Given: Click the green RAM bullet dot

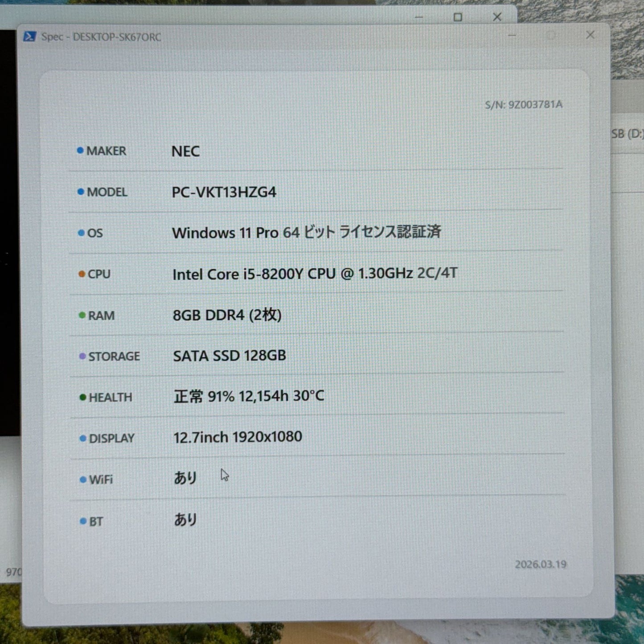Looking at the screenshot, I should tap(82, 315).
